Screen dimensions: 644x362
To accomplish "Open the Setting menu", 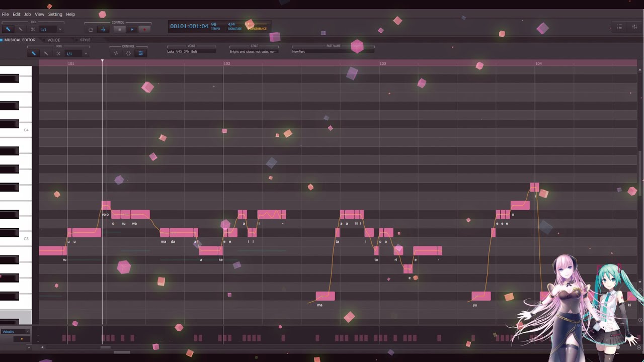I will click(x=55, y=14).
